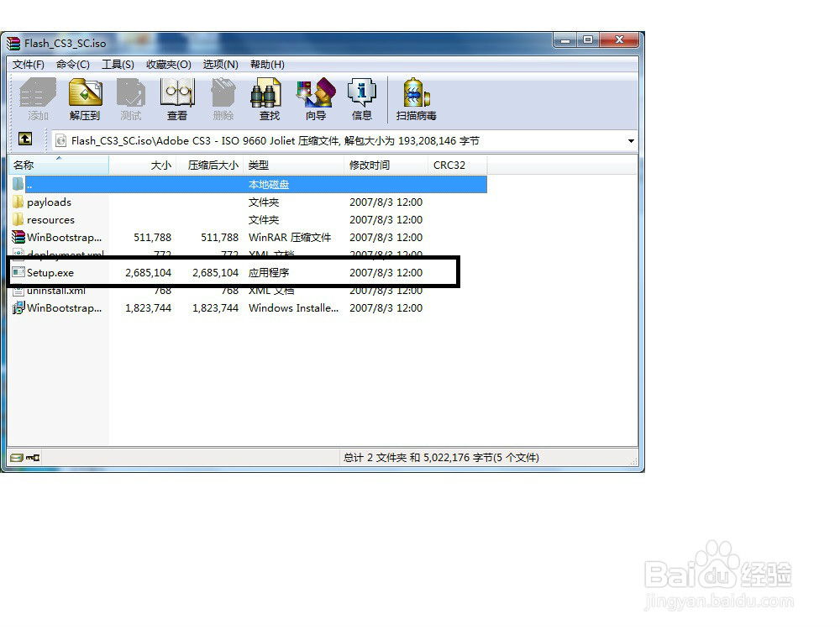Select the payloads folder name

tap(49, 202)
